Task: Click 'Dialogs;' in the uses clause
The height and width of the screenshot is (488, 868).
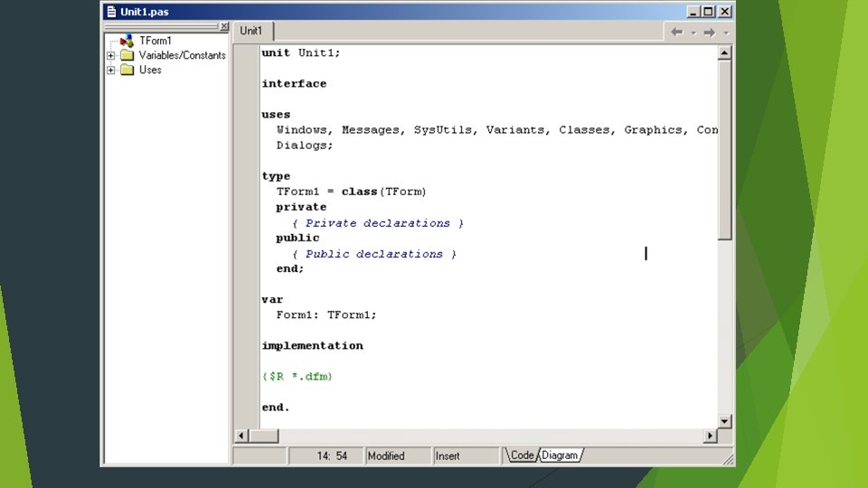Action: tap(305, 145)
